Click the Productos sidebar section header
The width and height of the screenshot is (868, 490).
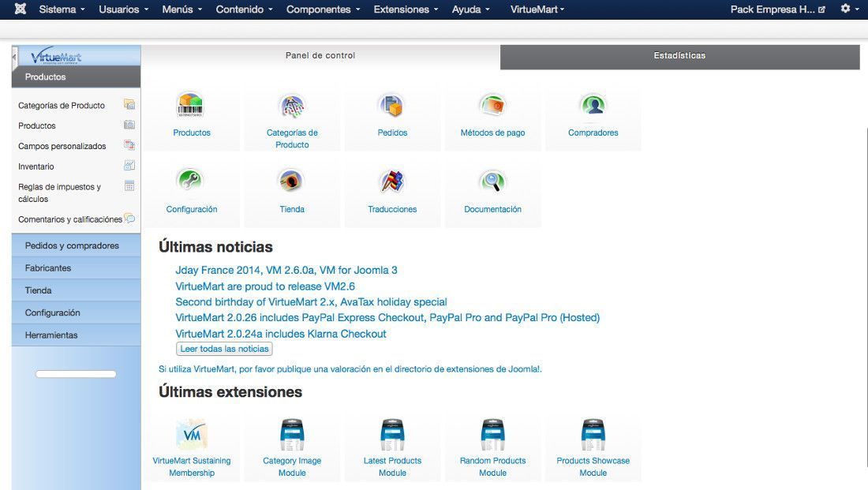76,77
